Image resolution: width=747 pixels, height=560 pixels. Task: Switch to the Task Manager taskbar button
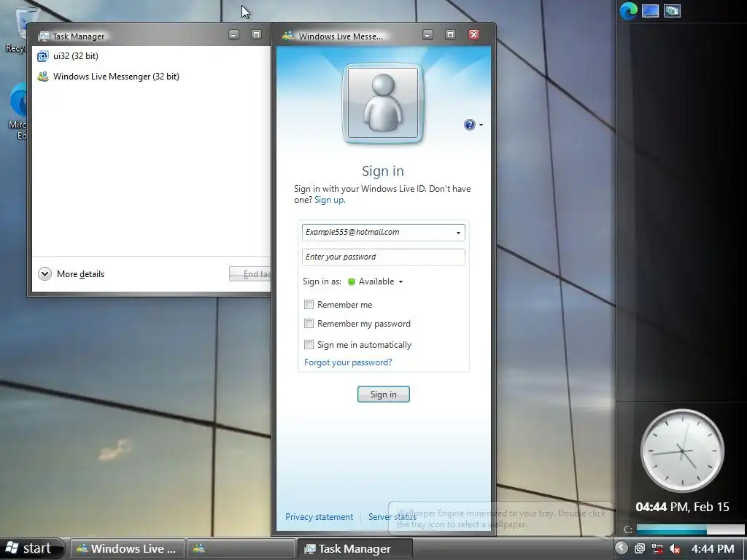[x=355, y=548]
